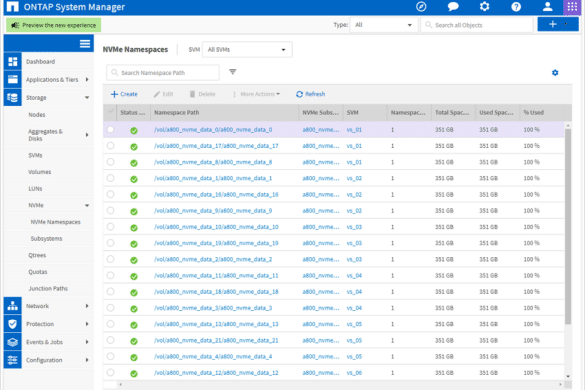
Task: Open the Type All dropdown
Action: pos(384,25)
